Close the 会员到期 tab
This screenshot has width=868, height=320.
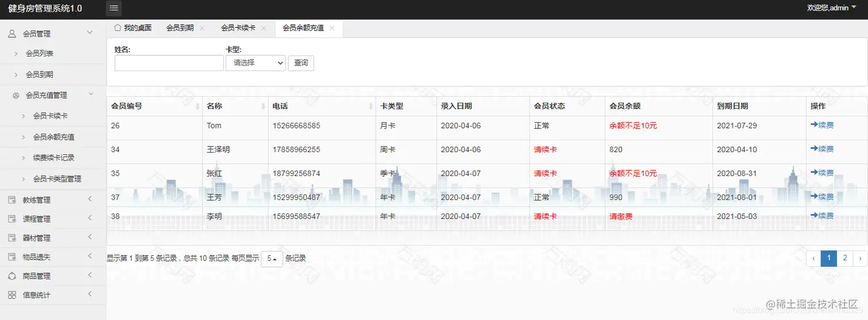(202, 28)
